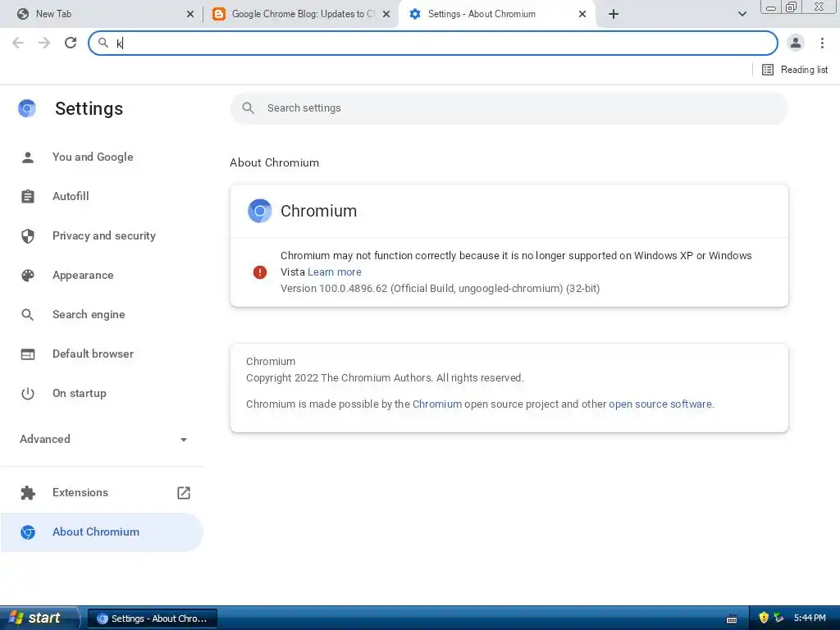Open the Chromium open source project link
Viewport: 840px width, 630px height.
click(x=437, y=404)
